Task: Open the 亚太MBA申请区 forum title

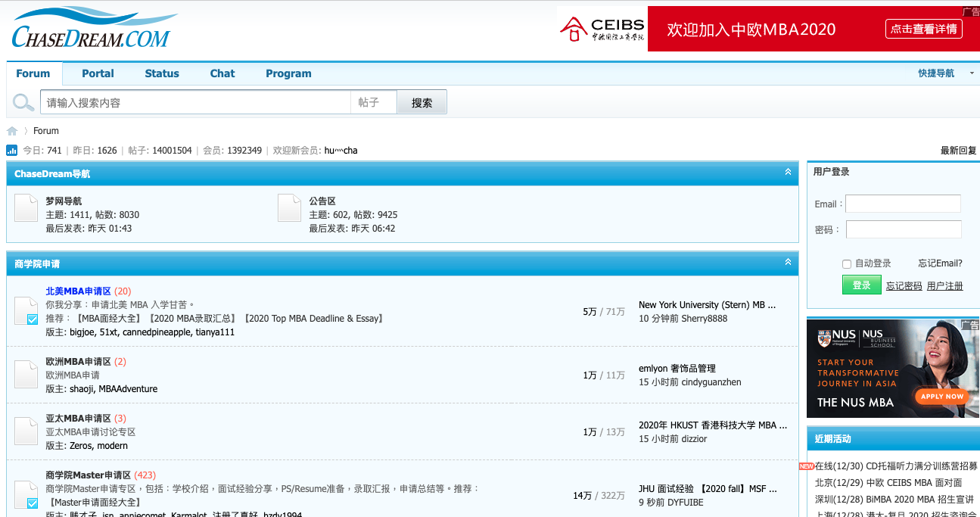Action: click(78, 419)
